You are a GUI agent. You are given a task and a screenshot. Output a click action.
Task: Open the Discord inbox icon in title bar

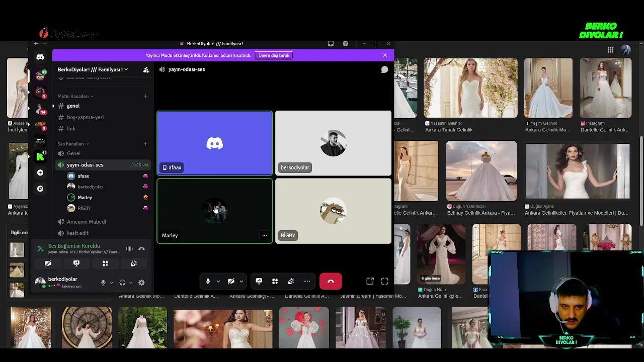331,44
